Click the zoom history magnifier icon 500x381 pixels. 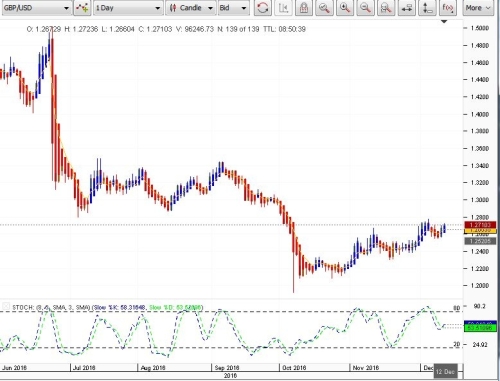[386, 8]
